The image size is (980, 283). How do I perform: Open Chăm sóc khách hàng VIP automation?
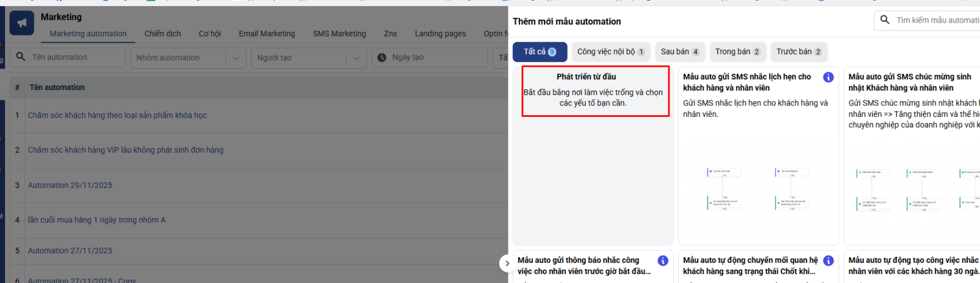126,150
